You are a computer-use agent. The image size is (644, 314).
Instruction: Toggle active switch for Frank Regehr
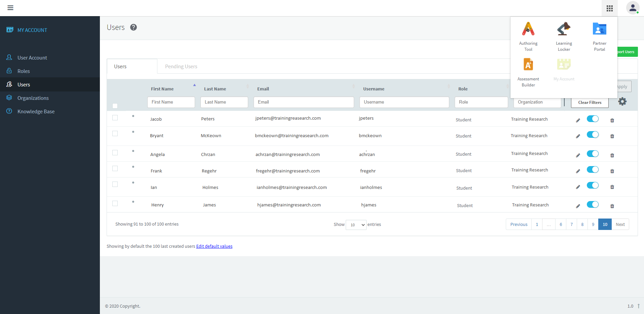coord(593,169)
